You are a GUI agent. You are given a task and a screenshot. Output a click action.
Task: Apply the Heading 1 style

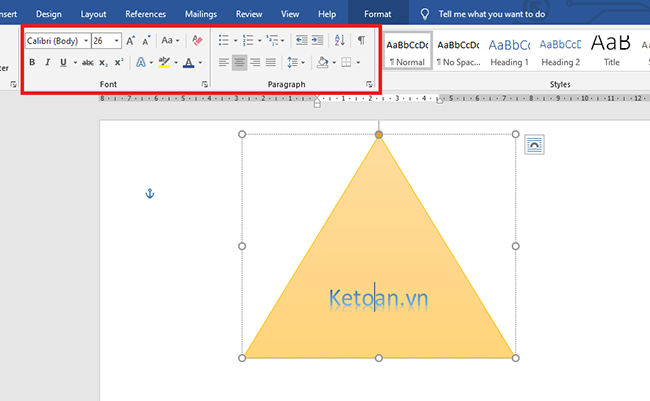pyautogui.click(x=509, y=50)
